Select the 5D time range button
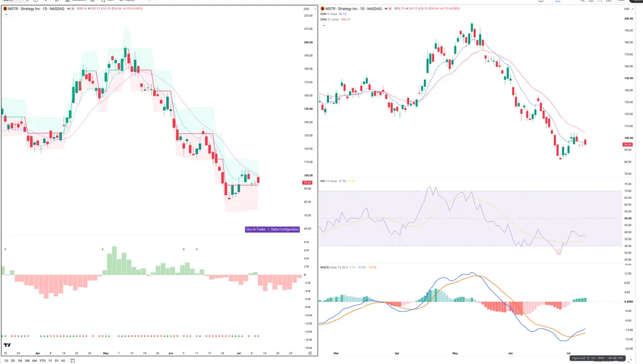The image size is (643, 364). pos(12,361)
